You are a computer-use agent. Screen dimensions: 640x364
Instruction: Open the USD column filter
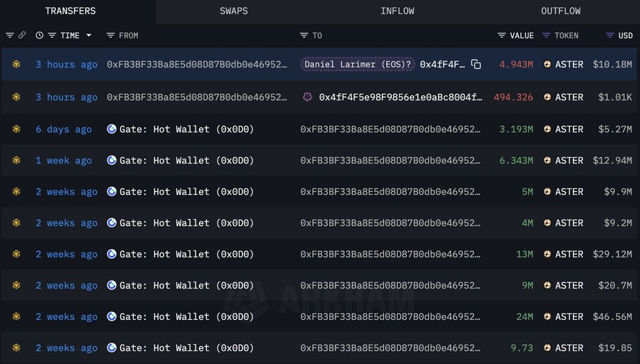coord(609,36)
